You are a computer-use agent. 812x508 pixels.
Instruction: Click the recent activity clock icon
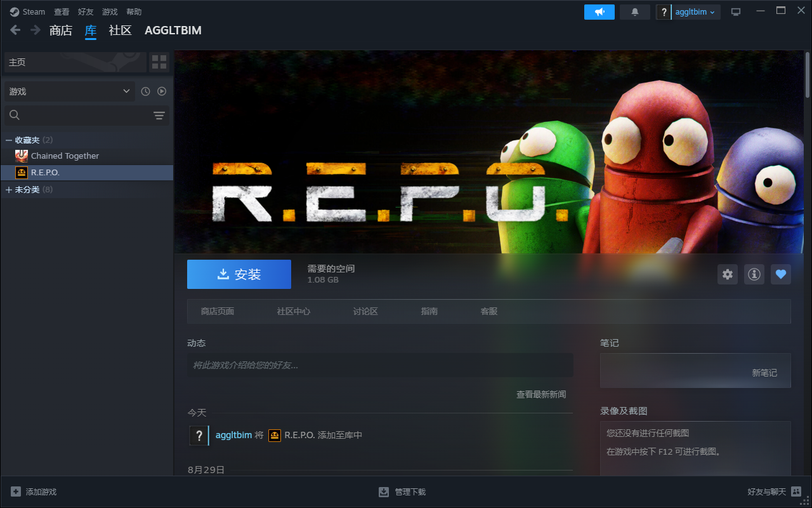(x=145, y=91)
